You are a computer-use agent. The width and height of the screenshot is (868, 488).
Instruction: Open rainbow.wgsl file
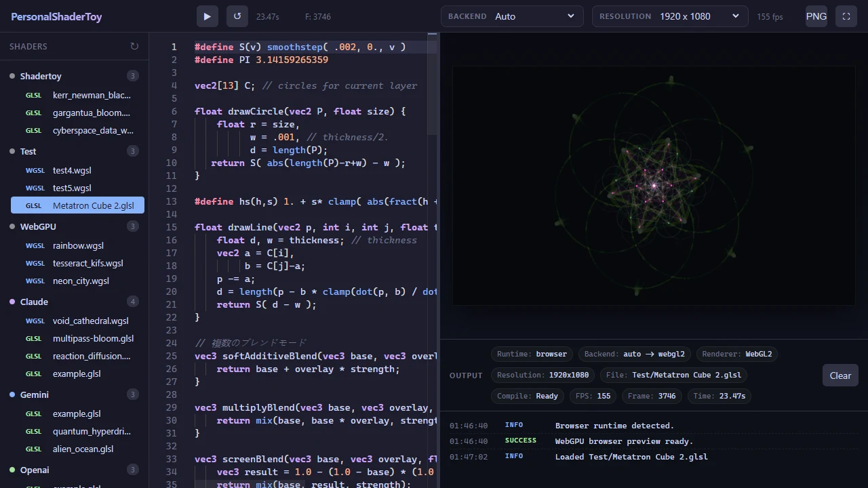pyautogui.click(x=77, y=245)
